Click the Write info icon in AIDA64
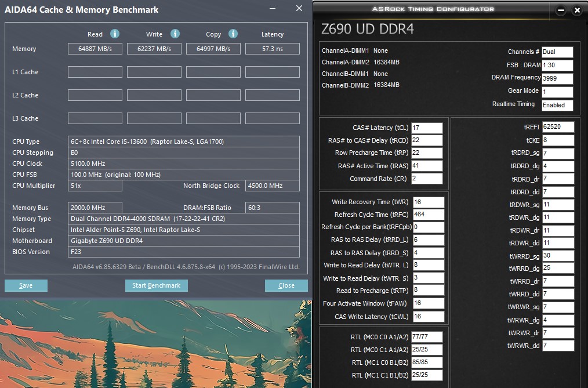 [175, 34]
